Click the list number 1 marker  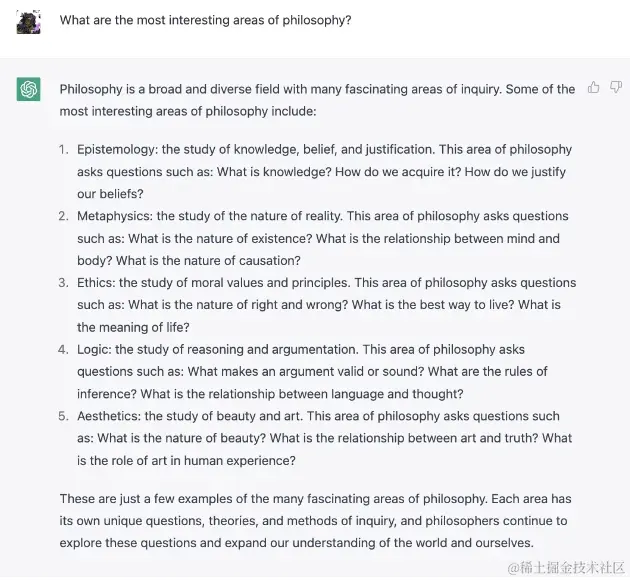(63, 149)
